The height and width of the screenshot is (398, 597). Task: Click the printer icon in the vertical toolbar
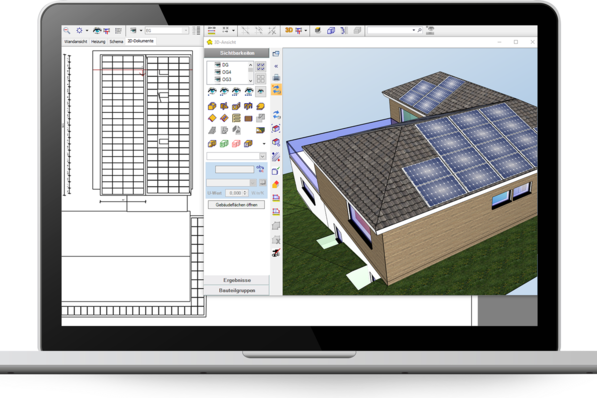[276, 78]
